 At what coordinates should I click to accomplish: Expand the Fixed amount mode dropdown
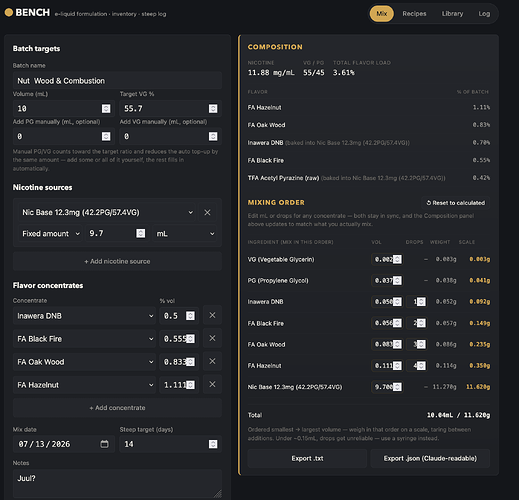(50, 234)
